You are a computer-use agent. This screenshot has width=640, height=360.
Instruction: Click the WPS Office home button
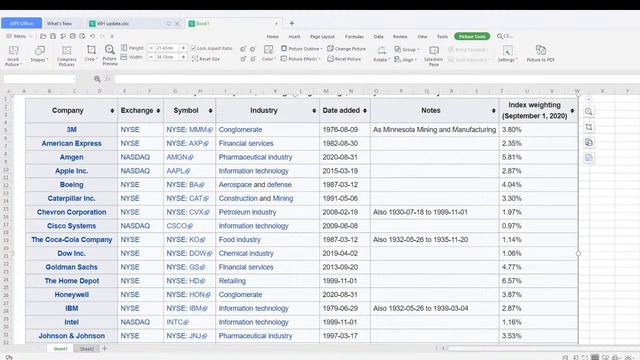[x=22, y=23]
